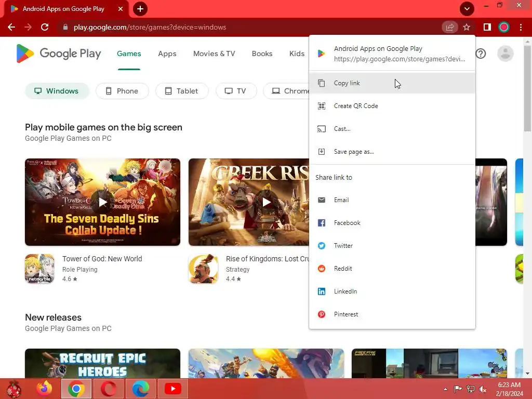Screen dimensions: 532x399
Task: Open the Recruit Epic Heroes banner
Action: tap(102, 363)
